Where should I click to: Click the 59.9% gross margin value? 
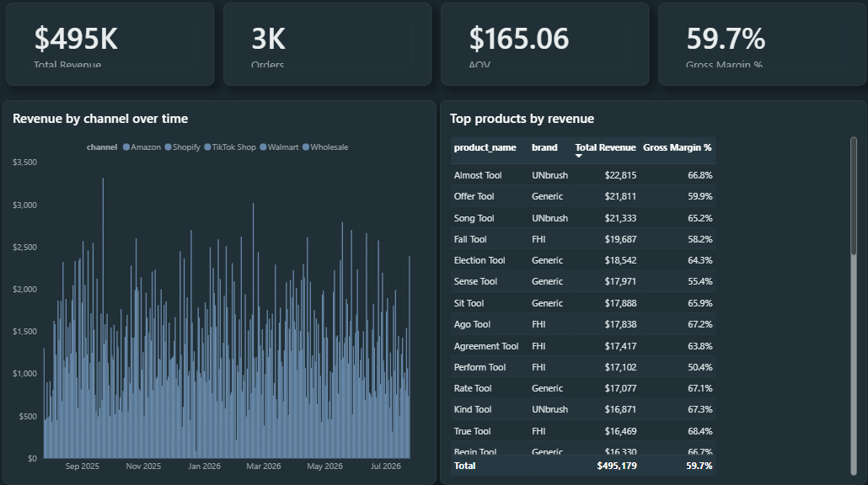pyautogui.click(x=700, y=196)
